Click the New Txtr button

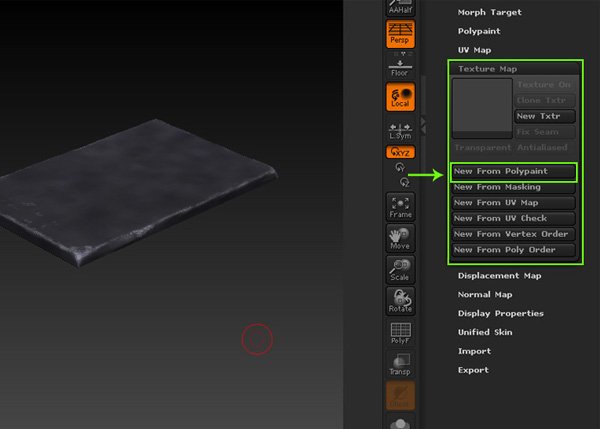click(x=544, y=117)
